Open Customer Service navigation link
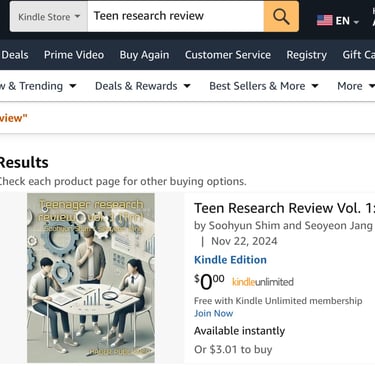 [228, 55]
